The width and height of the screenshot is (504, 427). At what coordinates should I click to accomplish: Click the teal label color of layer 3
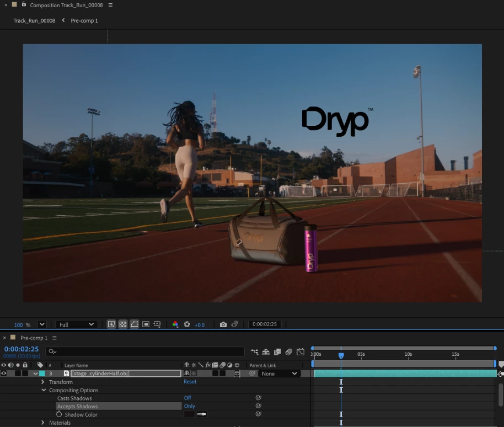pyautogui.click(x=42, y=373)
